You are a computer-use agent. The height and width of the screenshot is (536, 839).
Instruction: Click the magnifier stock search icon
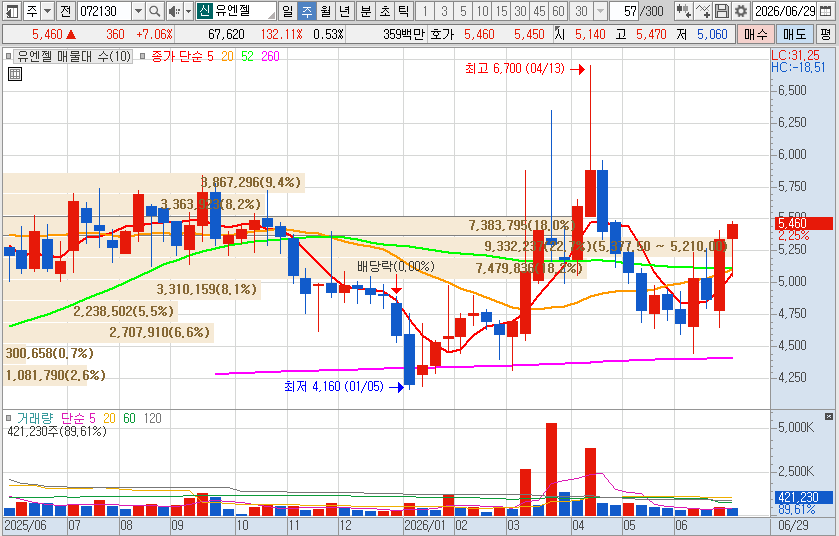tap(155, 11)
